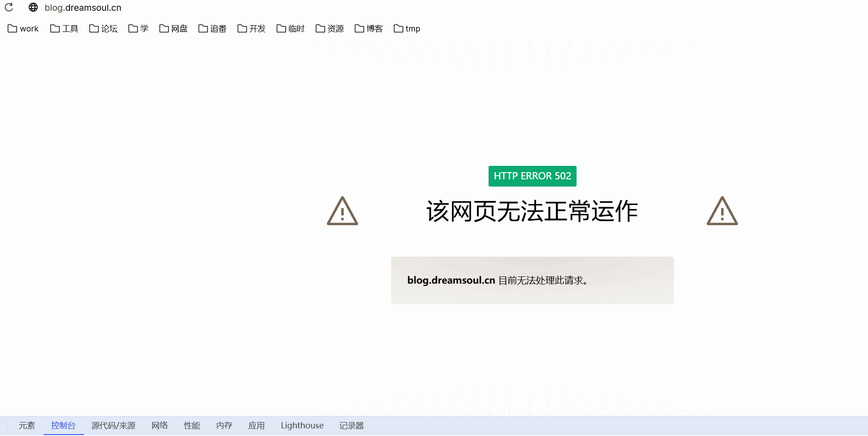Open the 资源 bookmark folder
Viewport: 868px width, 436px height.
coord(330,29)
